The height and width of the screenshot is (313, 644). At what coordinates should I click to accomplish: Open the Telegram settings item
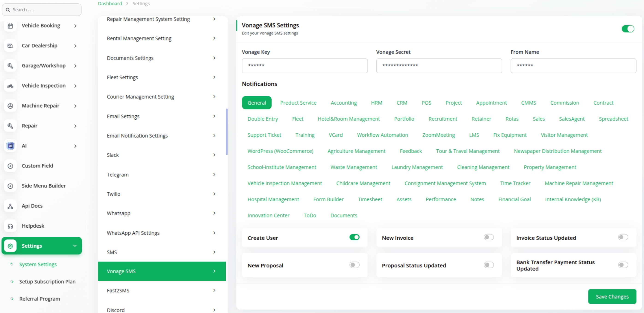[162, 175]
